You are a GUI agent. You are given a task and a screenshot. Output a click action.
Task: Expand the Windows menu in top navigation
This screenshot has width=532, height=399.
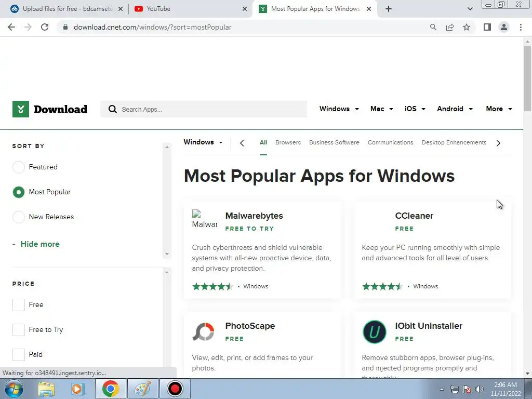point(339,109)
